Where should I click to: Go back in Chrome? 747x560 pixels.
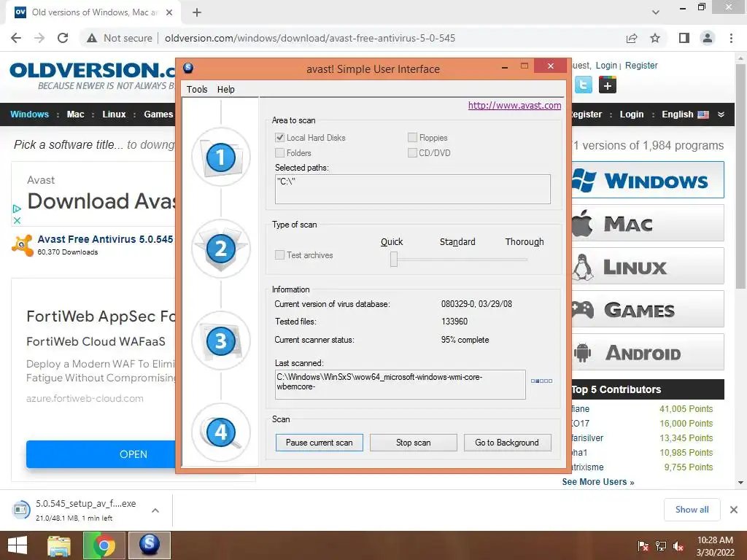16,38
